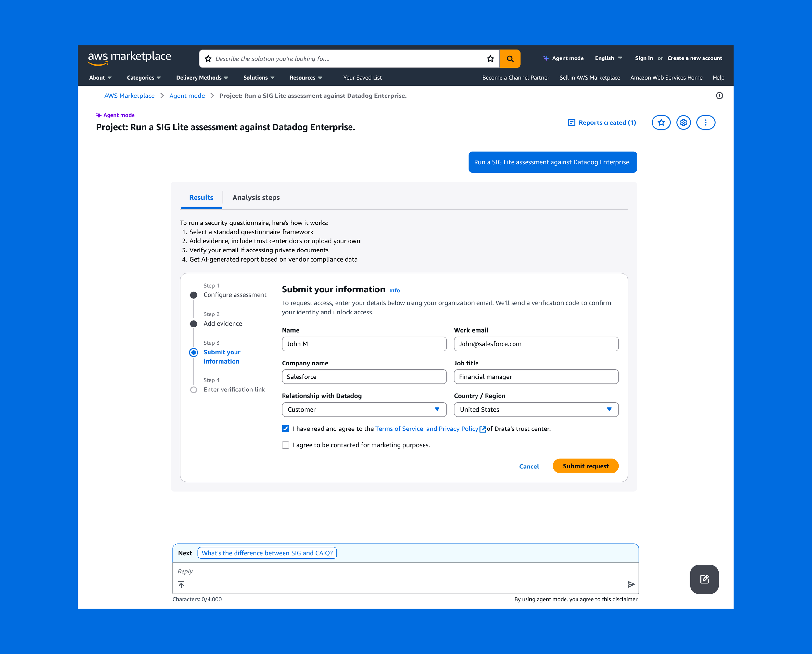This screenshot has width=812, height=654.
Task: Expand the Resources menu
Action: coord(306,78)
